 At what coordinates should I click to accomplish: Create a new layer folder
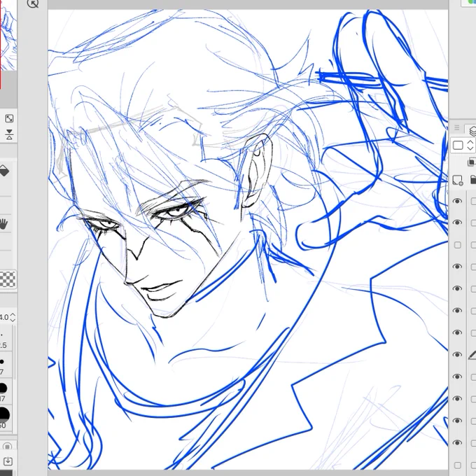click(473, 180)
